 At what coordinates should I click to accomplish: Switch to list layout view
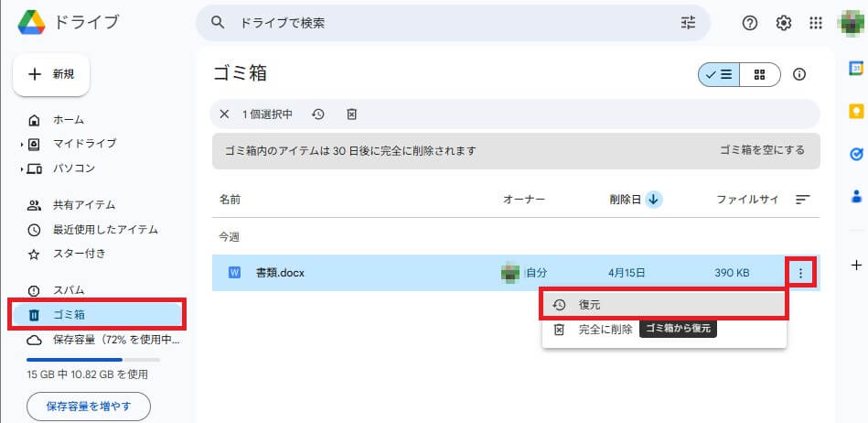pyautogui.click(x=719, y=74)
